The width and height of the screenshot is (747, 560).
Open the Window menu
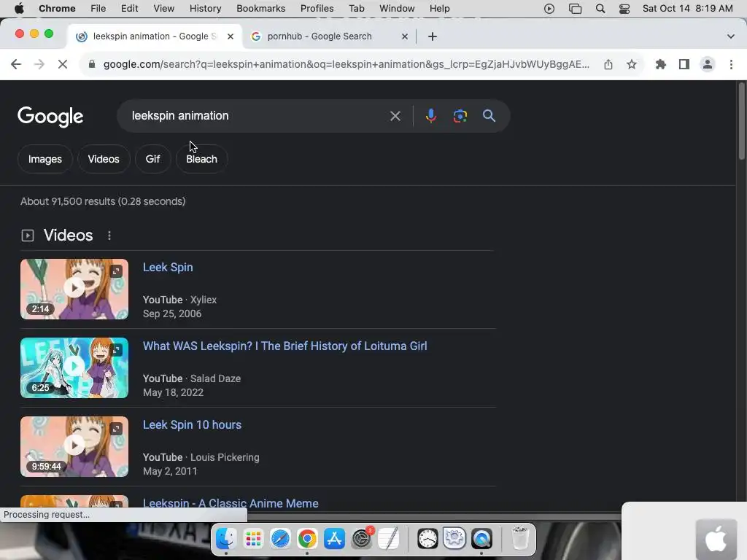point(397,9)
